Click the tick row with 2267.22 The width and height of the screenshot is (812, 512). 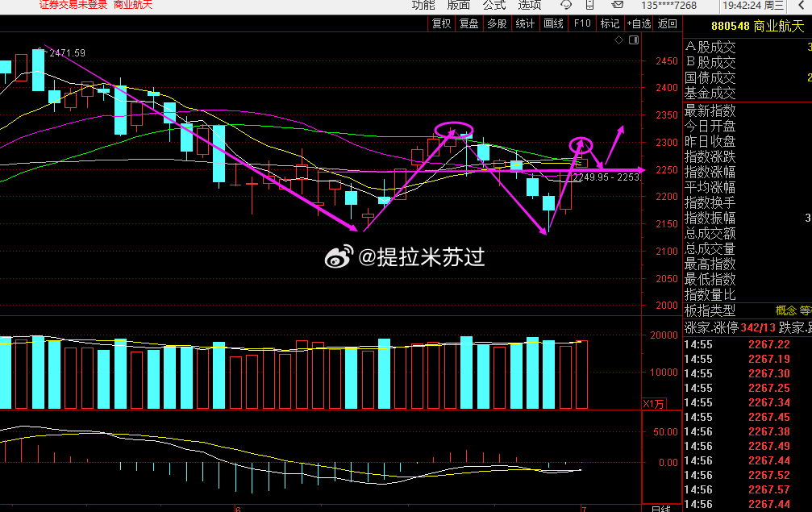[x=747, y=345]
